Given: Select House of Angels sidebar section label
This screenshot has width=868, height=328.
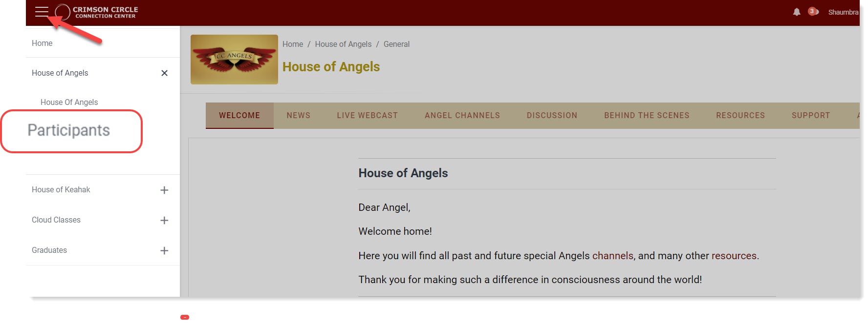Looking at the screenshot, I should point(60,73).
